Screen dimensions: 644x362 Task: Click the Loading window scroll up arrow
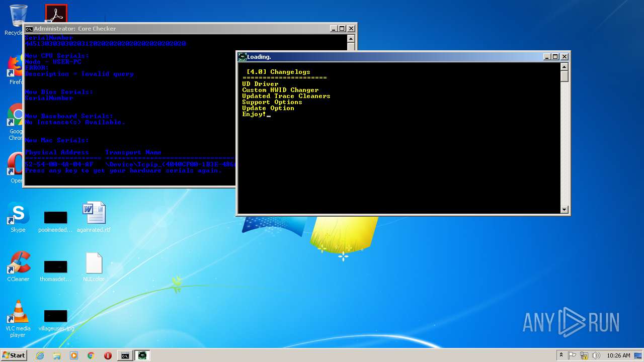coord(565,67)
